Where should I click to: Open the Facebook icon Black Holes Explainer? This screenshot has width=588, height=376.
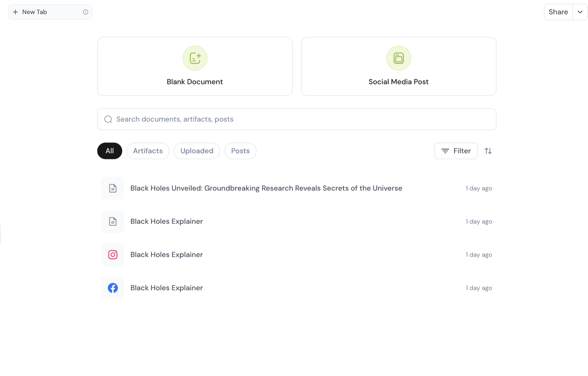pyautogui.click(x=113, y=288)
